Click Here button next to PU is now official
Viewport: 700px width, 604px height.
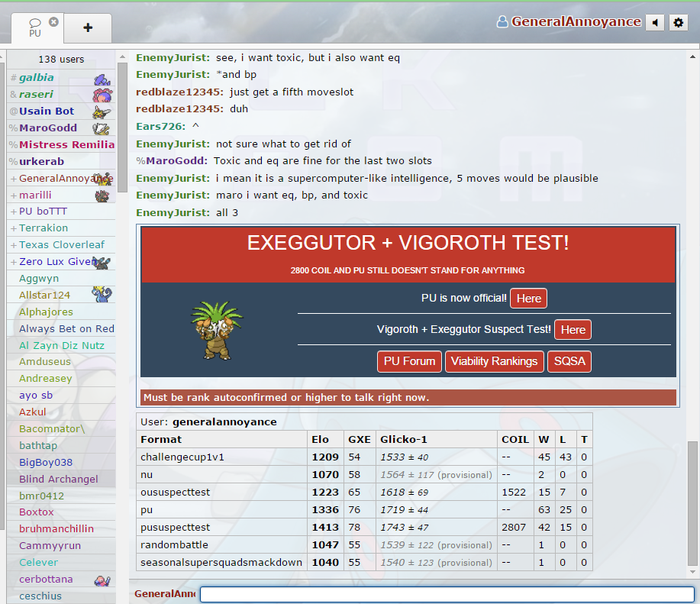528,299
